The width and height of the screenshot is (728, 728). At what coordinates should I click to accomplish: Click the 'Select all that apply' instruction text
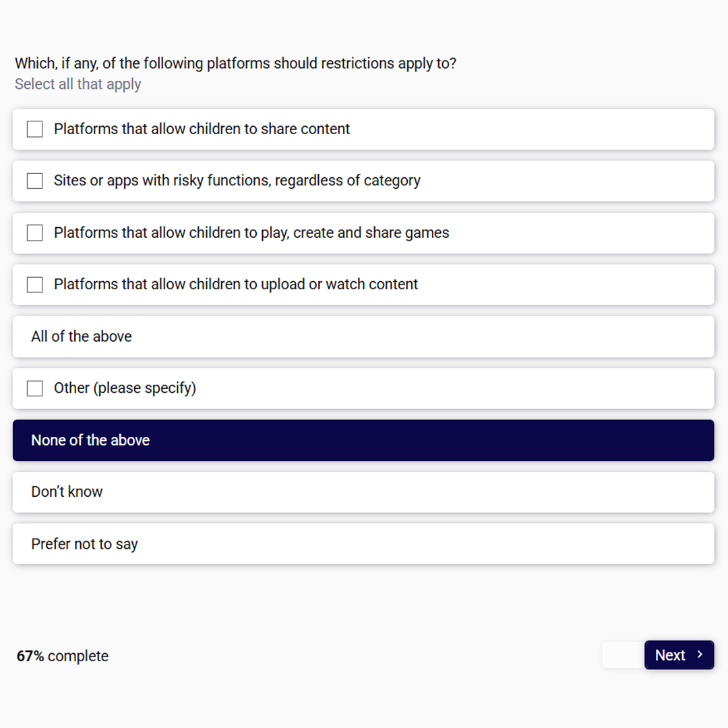tap(78, 84)
